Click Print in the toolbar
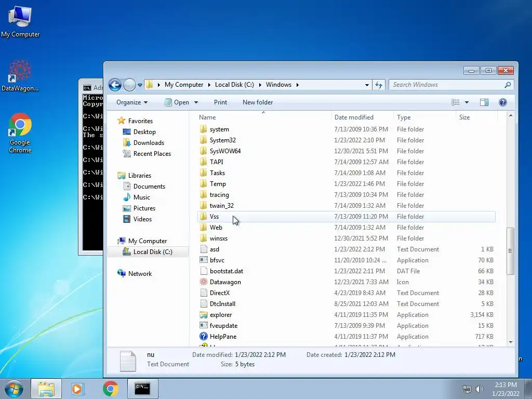This screenshot has width=532, height=399. 220,102
